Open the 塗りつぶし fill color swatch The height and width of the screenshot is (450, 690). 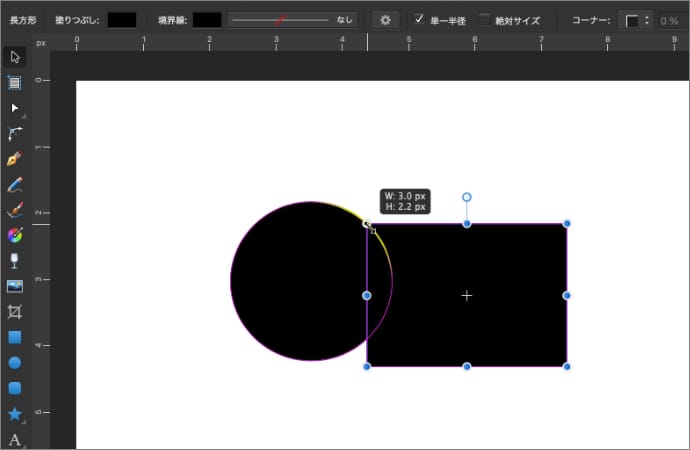[122, 20]
